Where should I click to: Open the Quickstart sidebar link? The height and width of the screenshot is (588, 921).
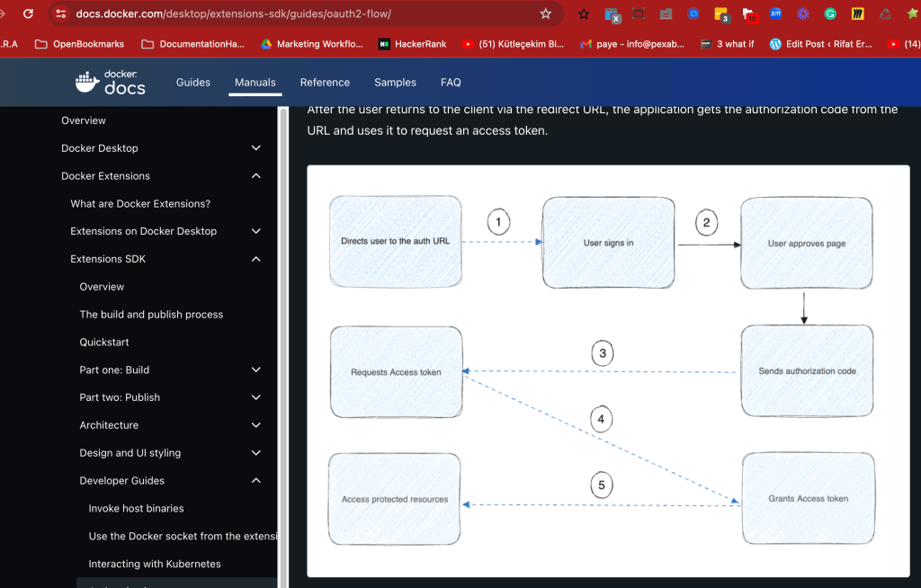(104, 342)
